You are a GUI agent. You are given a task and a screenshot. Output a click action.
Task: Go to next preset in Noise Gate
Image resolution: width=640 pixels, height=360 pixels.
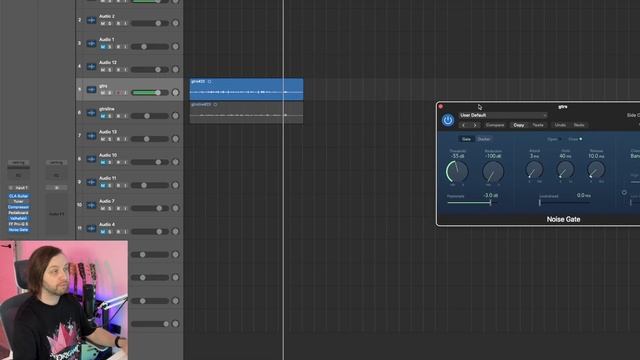pyautogui.click(x=475, y=125)
